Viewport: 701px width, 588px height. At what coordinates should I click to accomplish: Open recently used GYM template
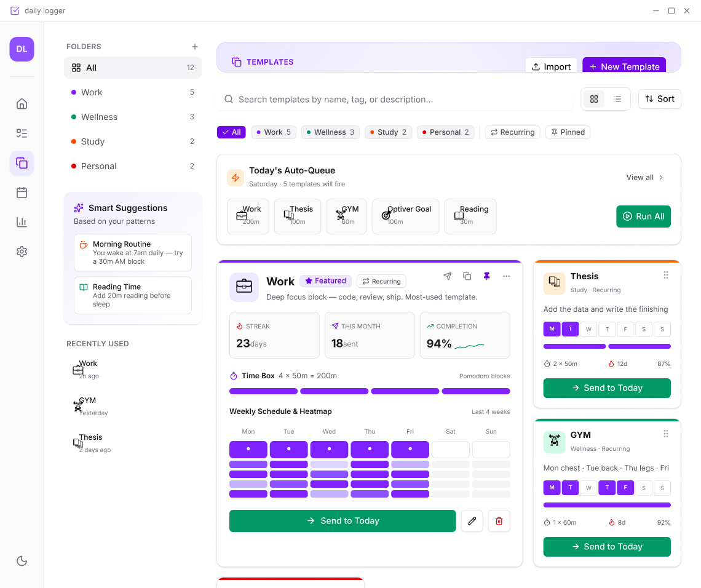point(133,406)
